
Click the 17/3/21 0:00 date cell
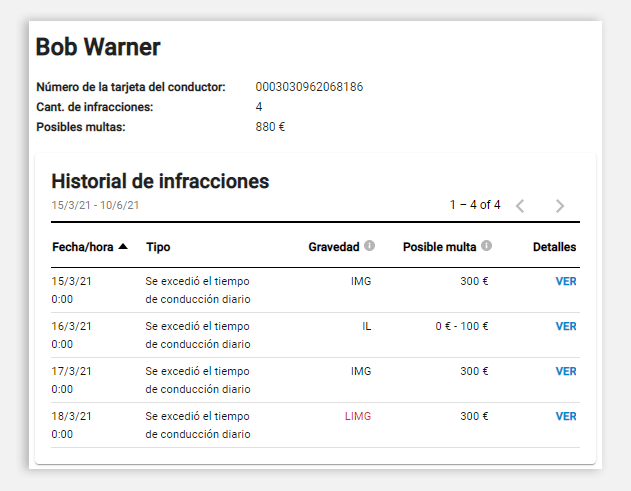tap(71, 380)
